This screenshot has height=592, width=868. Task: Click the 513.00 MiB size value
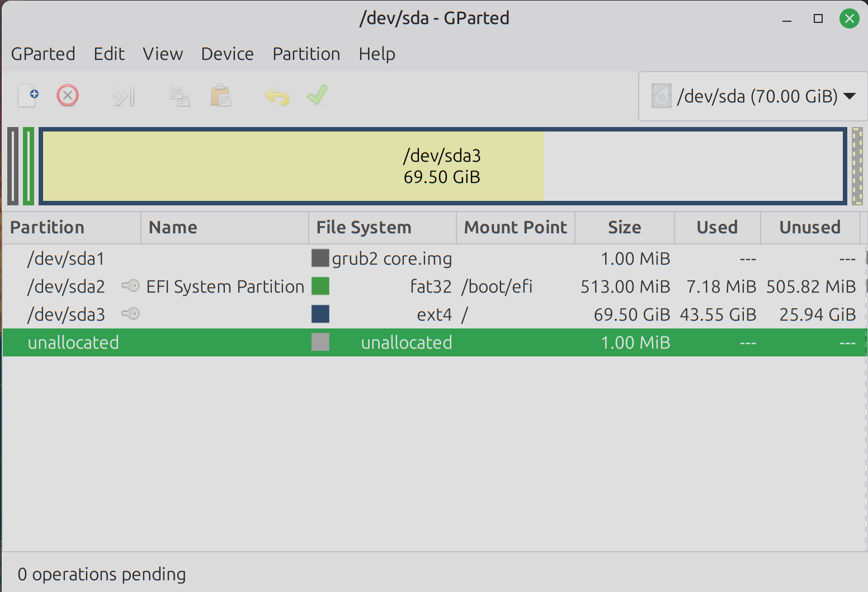click(625, 286)
